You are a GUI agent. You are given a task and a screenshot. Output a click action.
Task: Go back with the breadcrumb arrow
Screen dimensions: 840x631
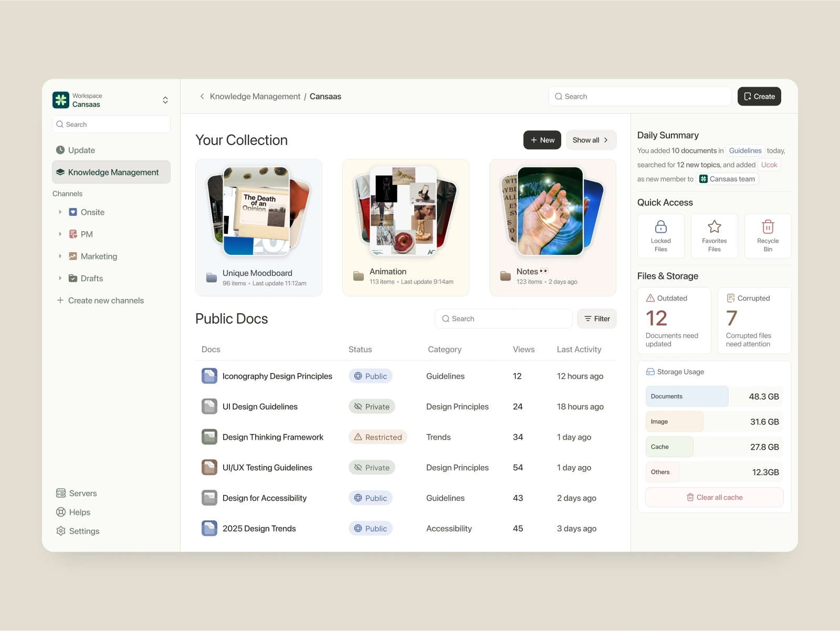coord(202,97)
